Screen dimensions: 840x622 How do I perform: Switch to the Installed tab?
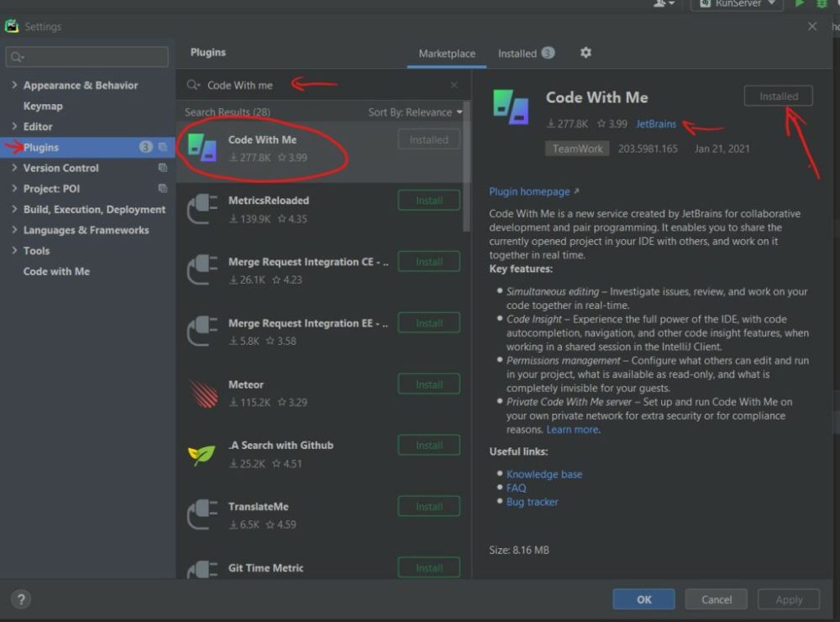tap(526, 54)
